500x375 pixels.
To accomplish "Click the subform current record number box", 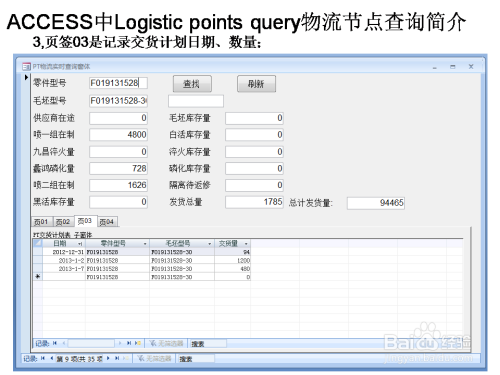I will [91, 343].
